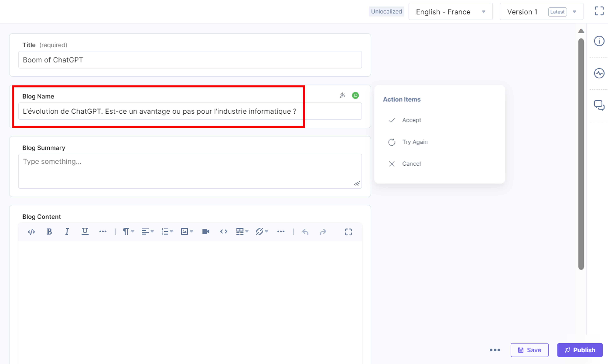Viewport: 608px width, 364px height.
Task: Expand the Version 1 dropdown
Action: [541, 12]
